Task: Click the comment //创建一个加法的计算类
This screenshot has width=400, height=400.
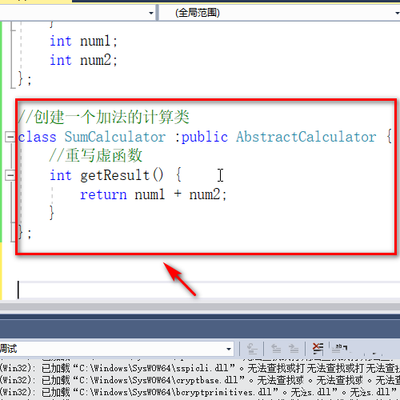Action: tap(104, 117)
